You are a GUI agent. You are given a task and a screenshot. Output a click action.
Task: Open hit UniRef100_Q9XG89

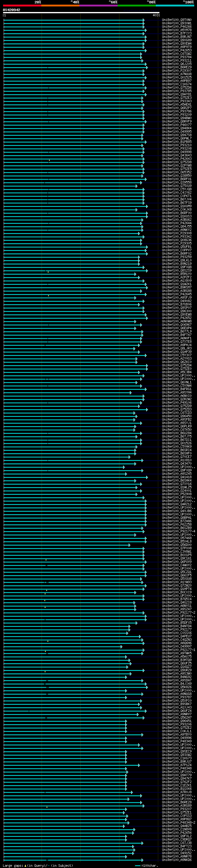[x=177, y=40]
